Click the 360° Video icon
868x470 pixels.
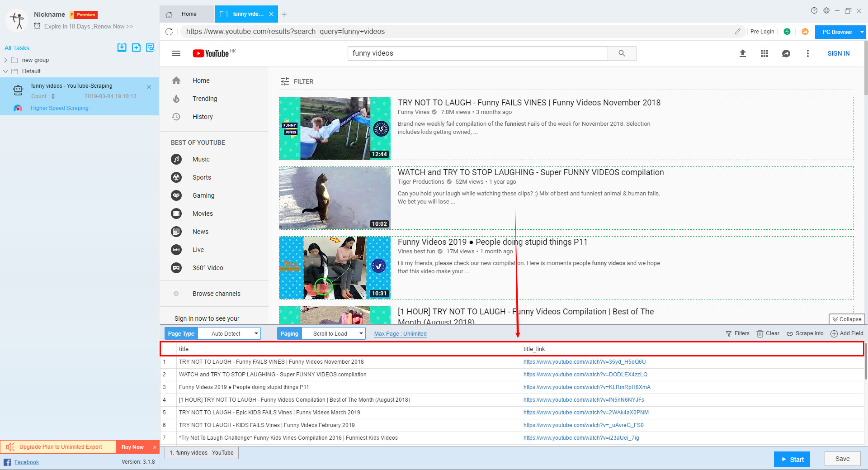pyautogui.click(x=176, y=268)
